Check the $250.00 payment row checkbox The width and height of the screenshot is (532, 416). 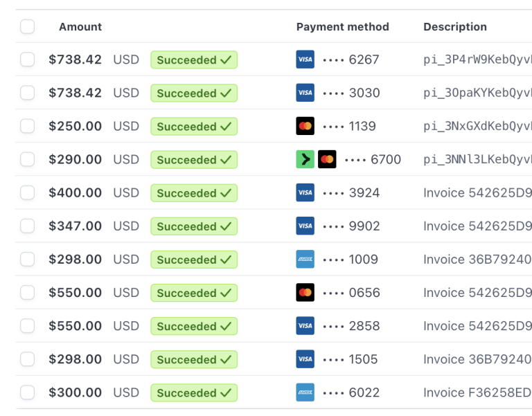pos(28,126)
